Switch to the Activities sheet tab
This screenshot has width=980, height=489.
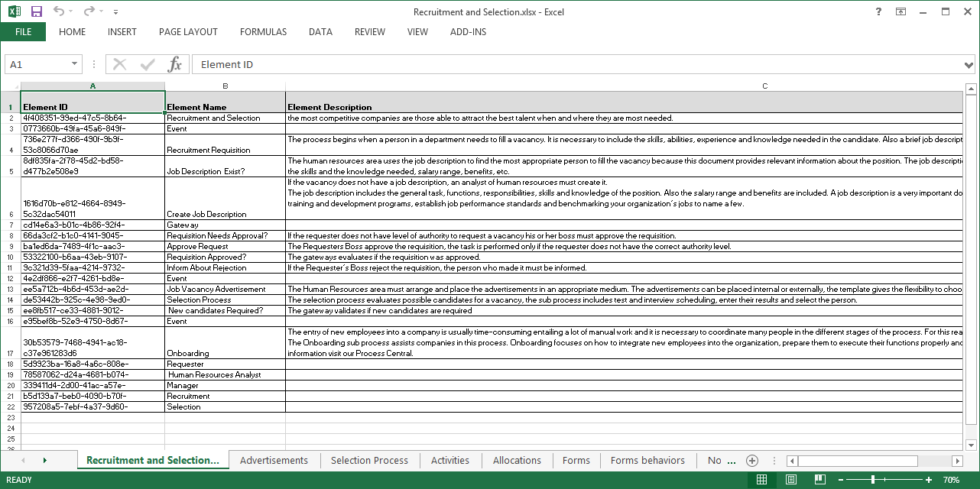tap(450, 460)
